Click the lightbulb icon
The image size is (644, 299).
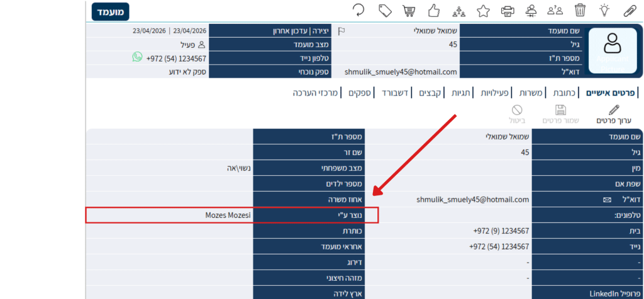coord(604,10)
